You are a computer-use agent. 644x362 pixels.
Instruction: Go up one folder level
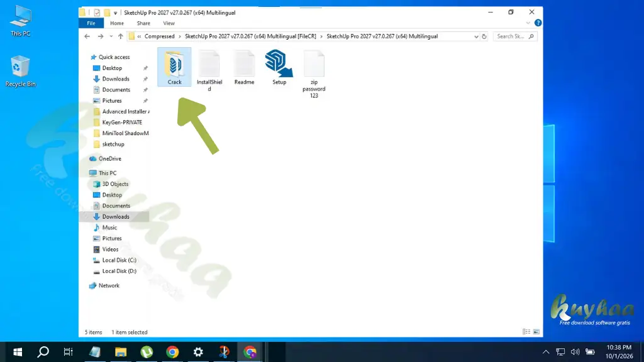(x=120, y=36)
